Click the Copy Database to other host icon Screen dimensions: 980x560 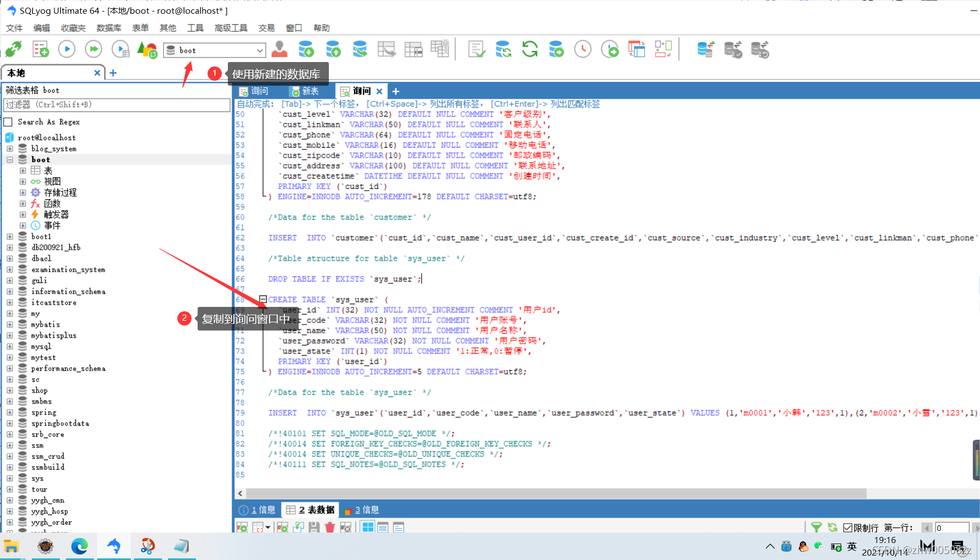360,49
